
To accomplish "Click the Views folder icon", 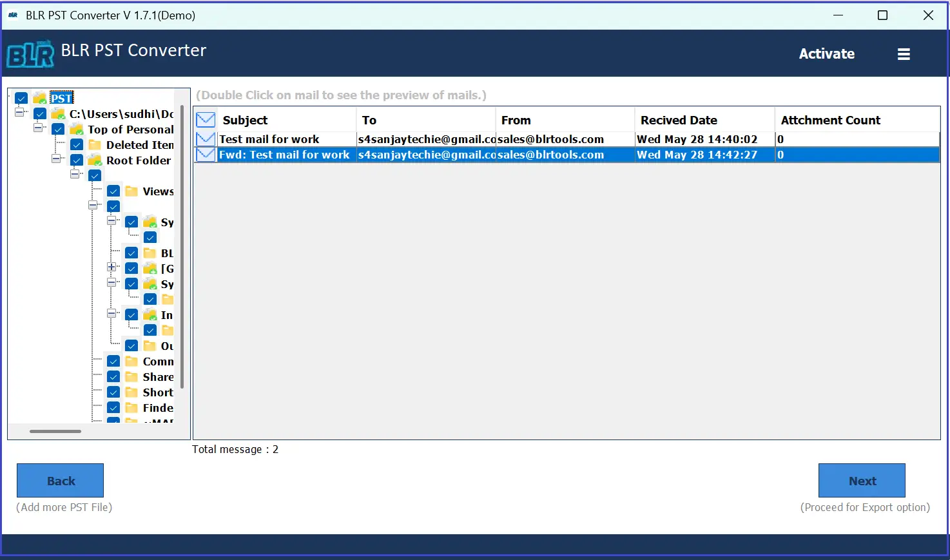I will (x=131, y=191).
